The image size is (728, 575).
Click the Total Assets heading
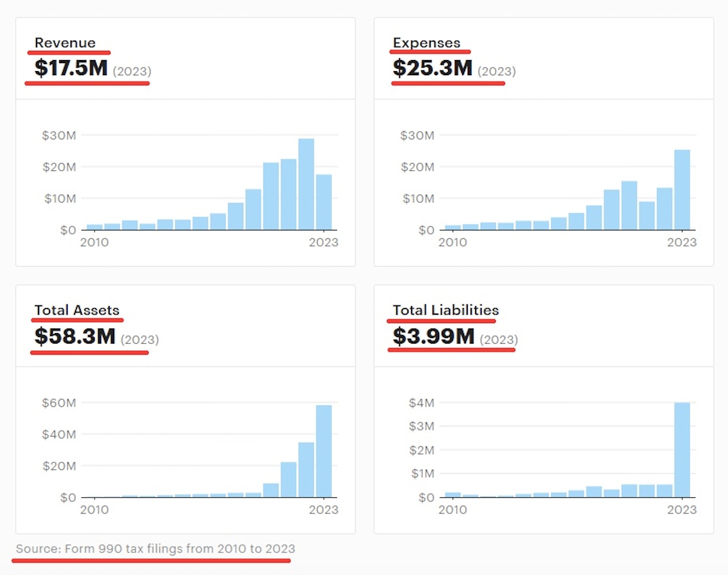(x=77, y=311)
